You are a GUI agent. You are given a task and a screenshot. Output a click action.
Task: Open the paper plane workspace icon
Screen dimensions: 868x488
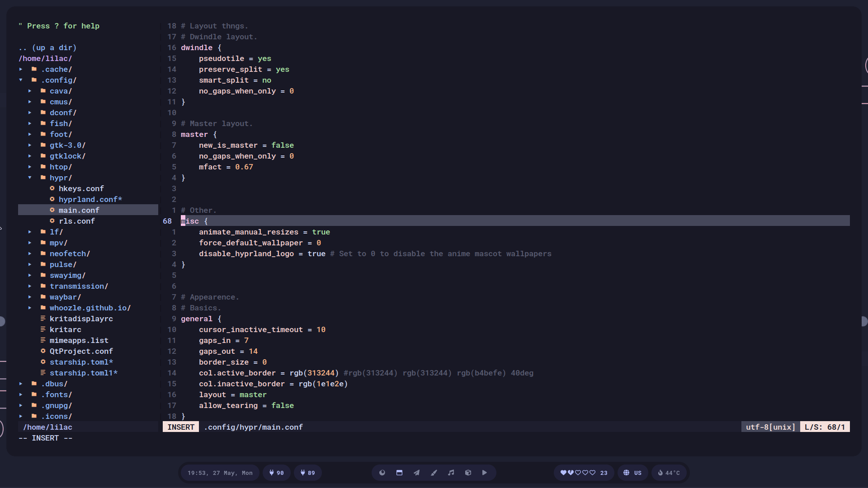416,473
